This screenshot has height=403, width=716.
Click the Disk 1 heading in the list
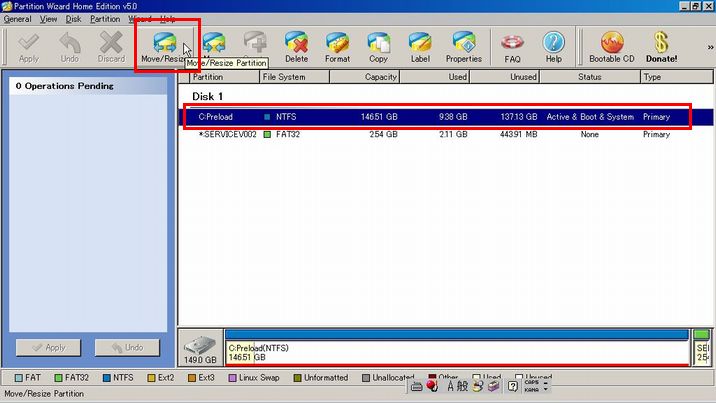click(207, 97)
